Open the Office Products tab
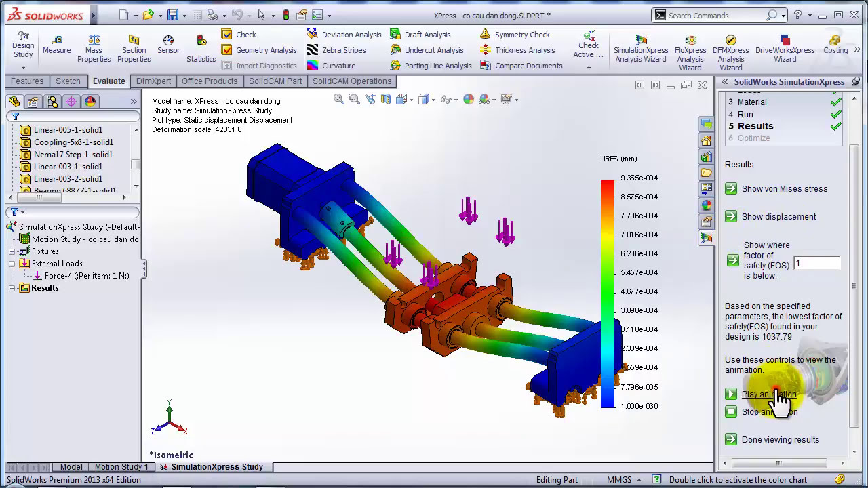 coord(210,81)
